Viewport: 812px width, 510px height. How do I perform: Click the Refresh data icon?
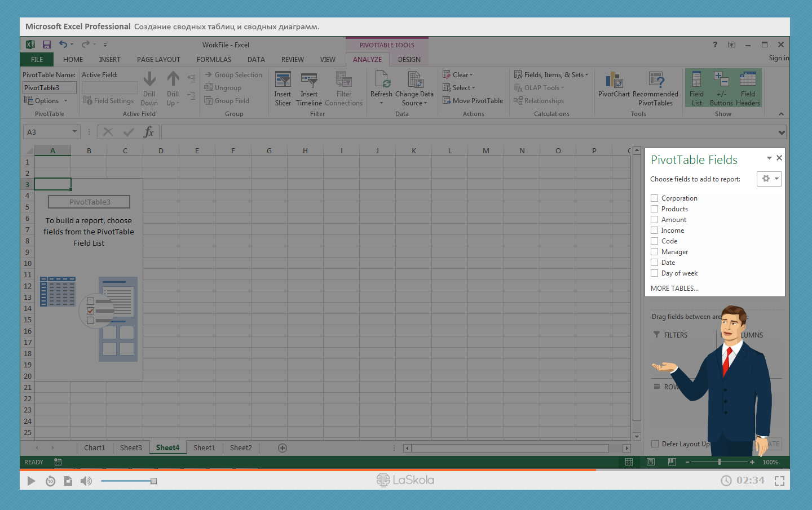pyautogui.click(x=381, y=80)
